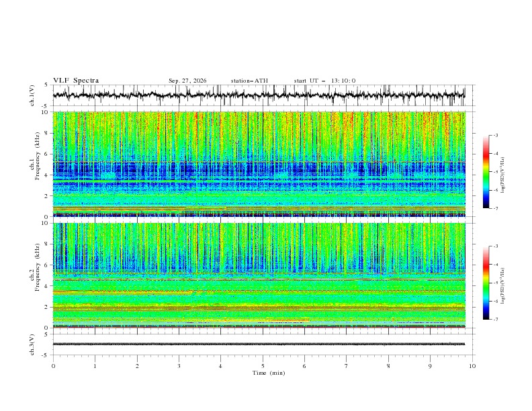Screen dimensions: 532x411
Task: Click the VLF Spectra title text
Action: pos(76,81)
